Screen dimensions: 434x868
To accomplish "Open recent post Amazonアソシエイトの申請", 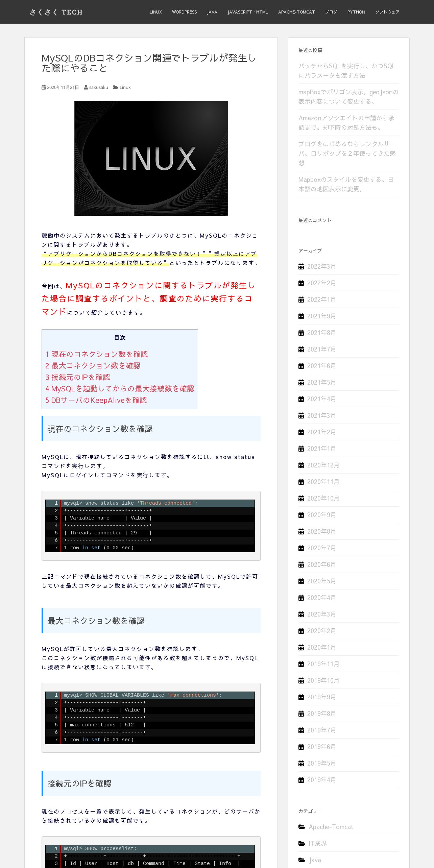I will (x=346, y=123).
